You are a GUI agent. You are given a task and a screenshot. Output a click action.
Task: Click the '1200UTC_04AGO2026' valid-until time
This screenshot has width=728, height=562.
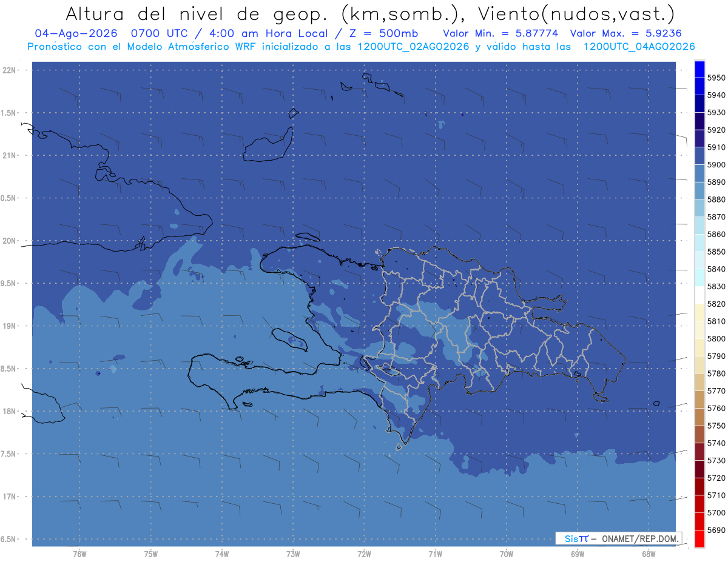[639, 47]
